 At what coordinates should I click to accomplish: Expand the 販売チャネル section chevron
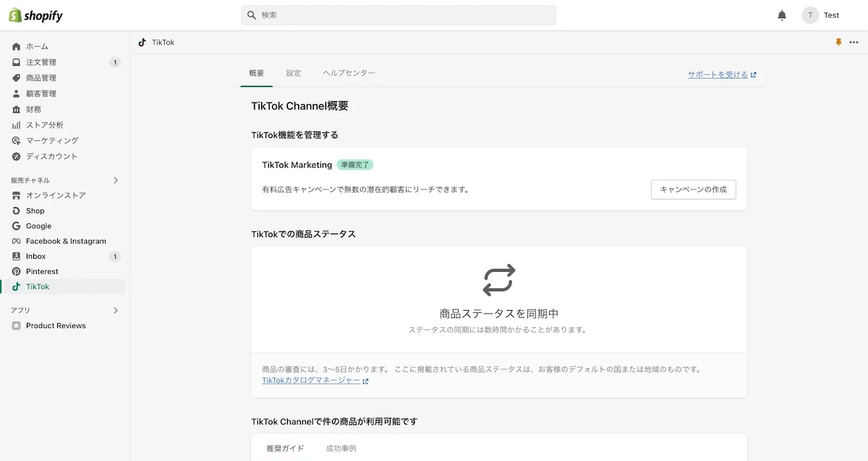coord(116,181)
